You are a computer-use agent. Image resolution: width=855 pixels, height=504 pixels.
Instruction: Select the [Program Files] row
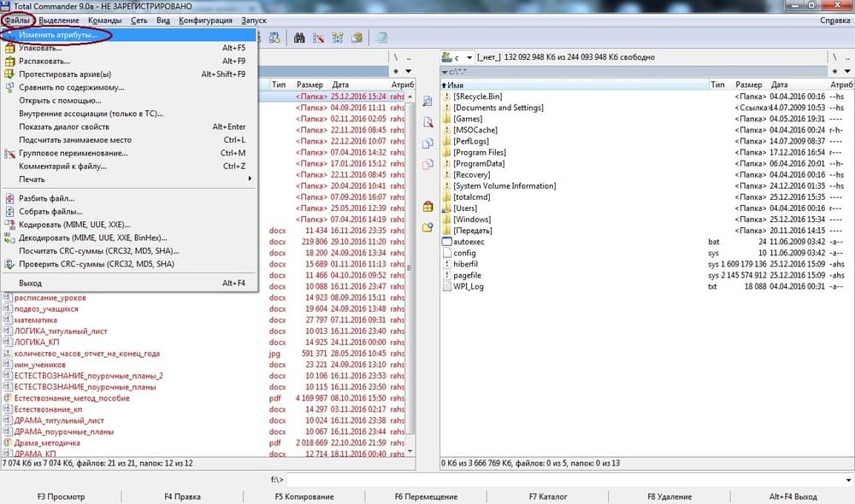coord(646,152)
